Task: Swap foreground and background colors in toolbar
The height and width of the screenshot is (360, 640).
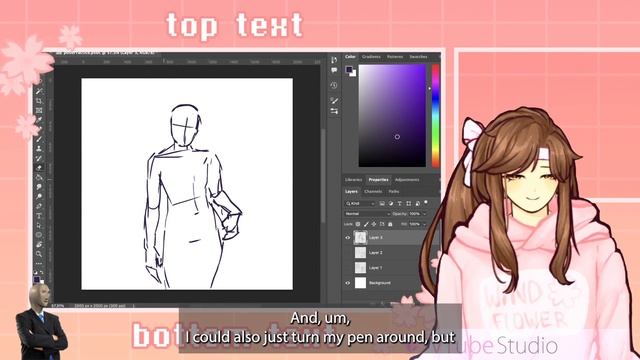Action: [42, 272]
